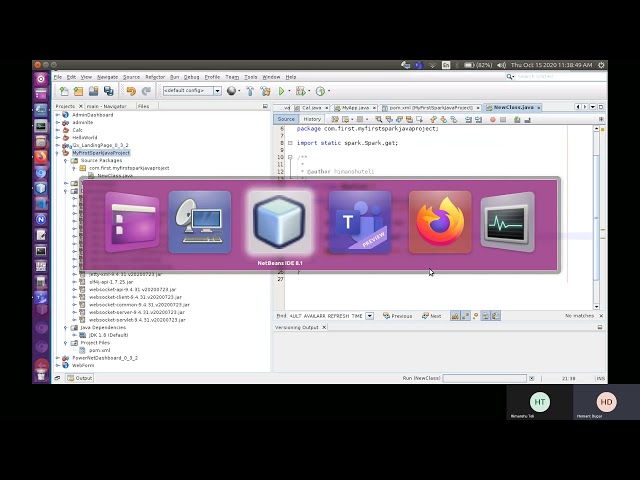Toggle the Source editor view button

(287, 119)
